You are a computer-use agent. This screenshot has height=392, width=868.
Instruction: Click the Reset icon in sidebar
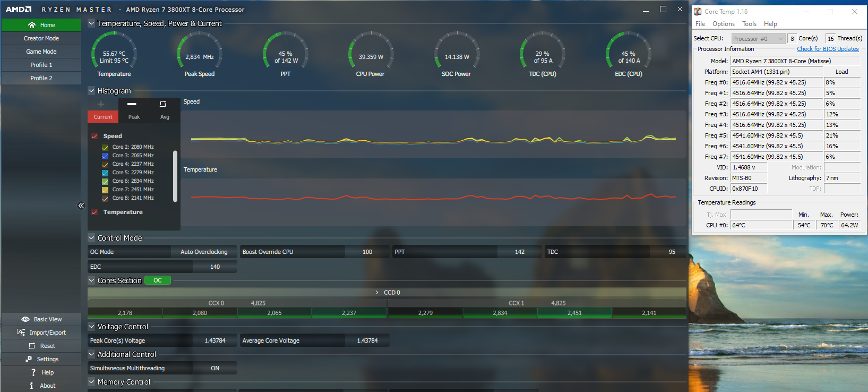point(32,346)
